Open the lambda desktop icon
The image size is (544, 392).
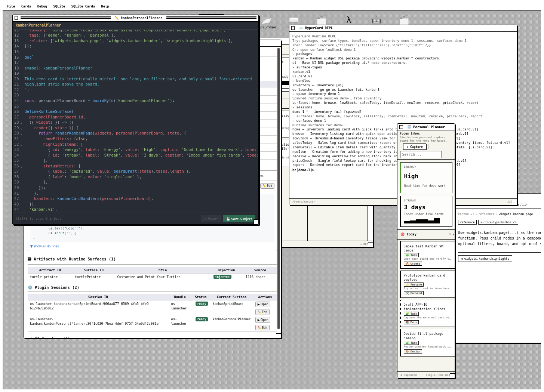(348, 20)
